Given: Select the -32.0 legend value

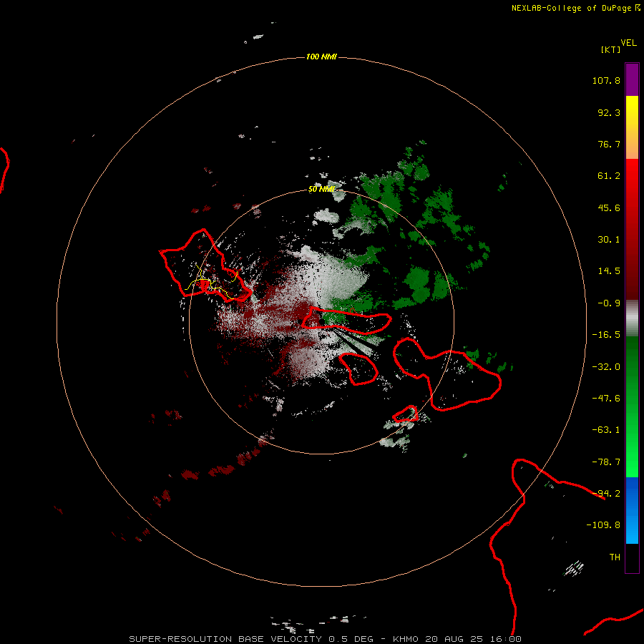Looking at the screenshot, I should click(x=606, y=367).
